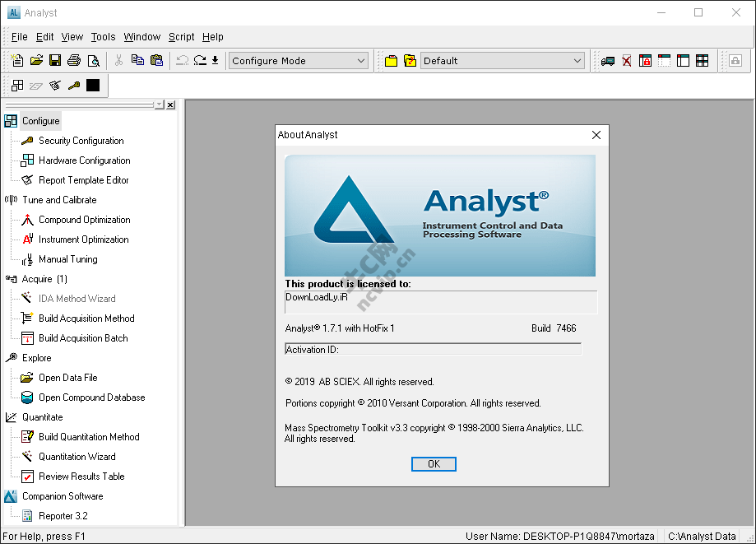Click the Undo arrow icon
Viewport: 756px width, 544px height.
point(183,60)
